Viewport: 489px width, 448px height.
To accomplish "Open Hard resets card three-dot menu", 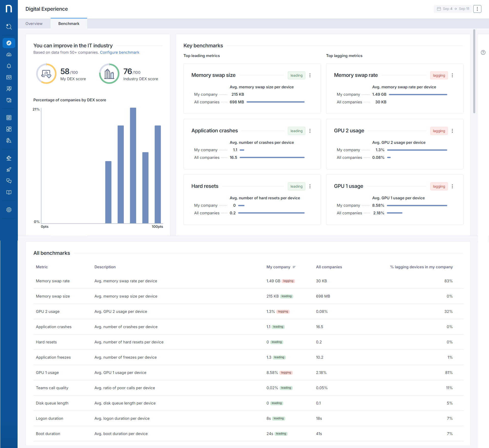I will point(310,186).
